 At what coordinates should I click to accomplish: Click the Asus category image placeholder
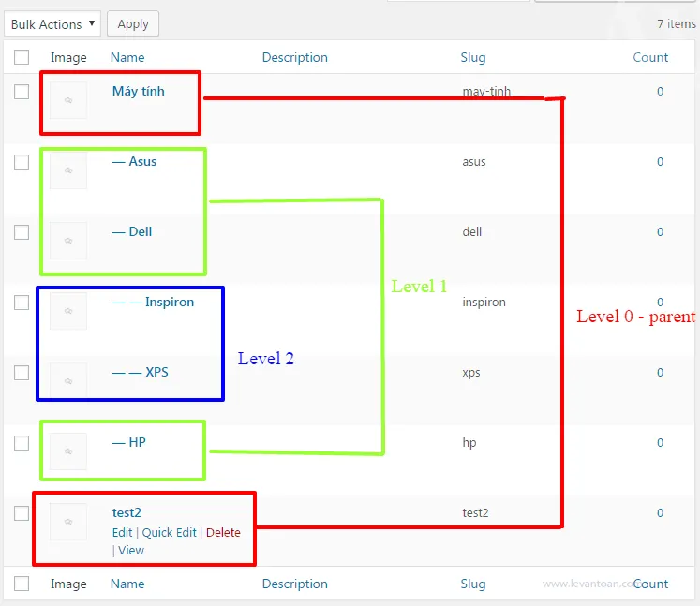(68, 170)
